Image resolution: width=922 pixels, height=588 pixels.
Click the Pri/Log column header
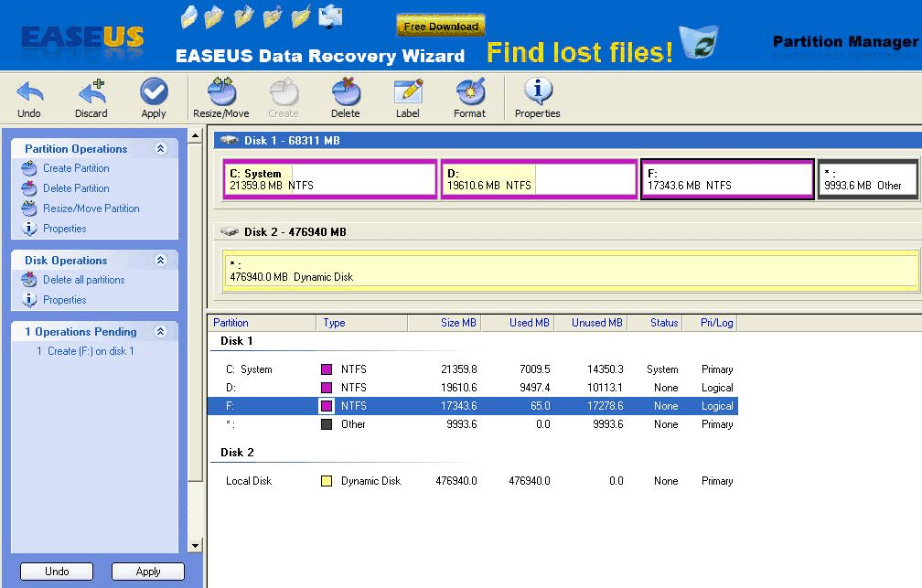coord(710,323)
